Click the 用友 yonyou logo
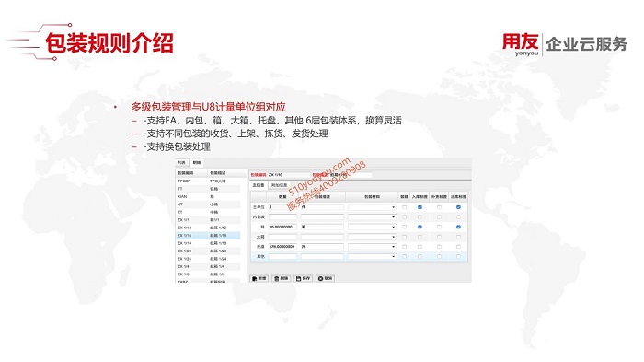This screenshot has height=362, width=644. point(521,44)
